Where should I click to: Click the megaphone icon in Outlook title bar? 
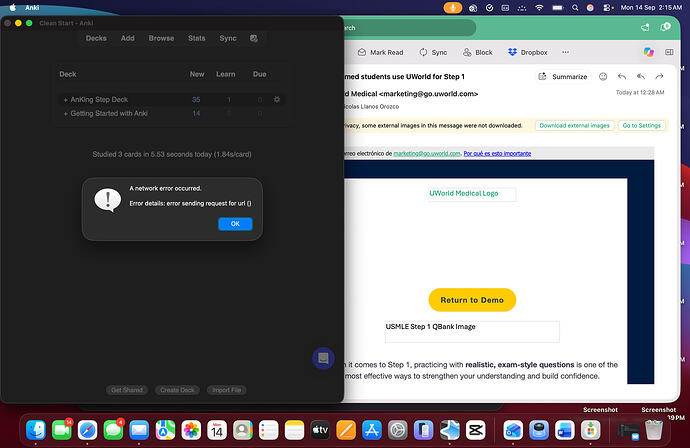coord(645,28)
